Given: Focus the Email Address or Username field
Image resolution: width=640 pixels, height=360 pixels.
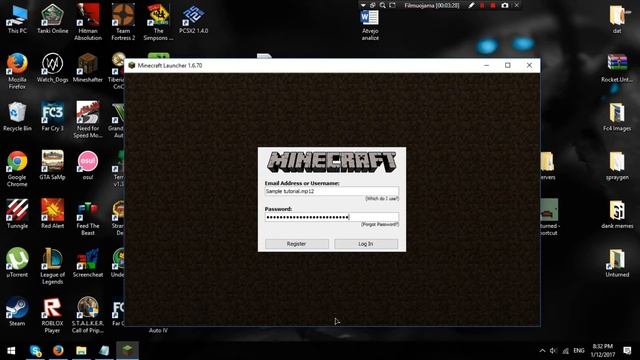Looking at the screenshot, I should 331,191.
